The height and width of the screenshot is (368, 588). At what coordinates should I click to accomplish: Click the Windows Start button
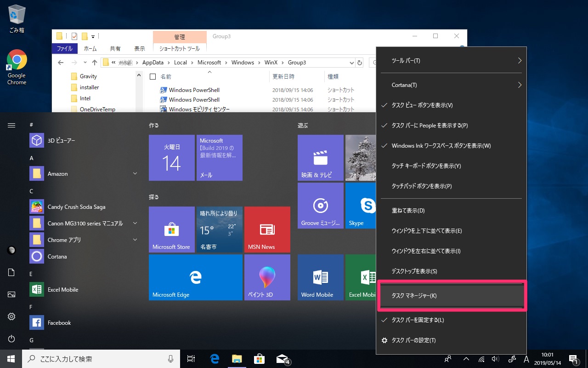tap(11, 359)
